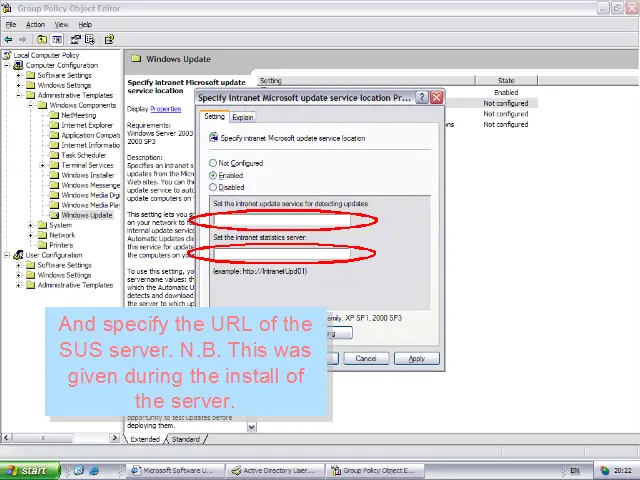Image resolution: width=640 pixels, height=480 pixels.
Task: Click the Export List toolbar icon
Action: [90, 40]
